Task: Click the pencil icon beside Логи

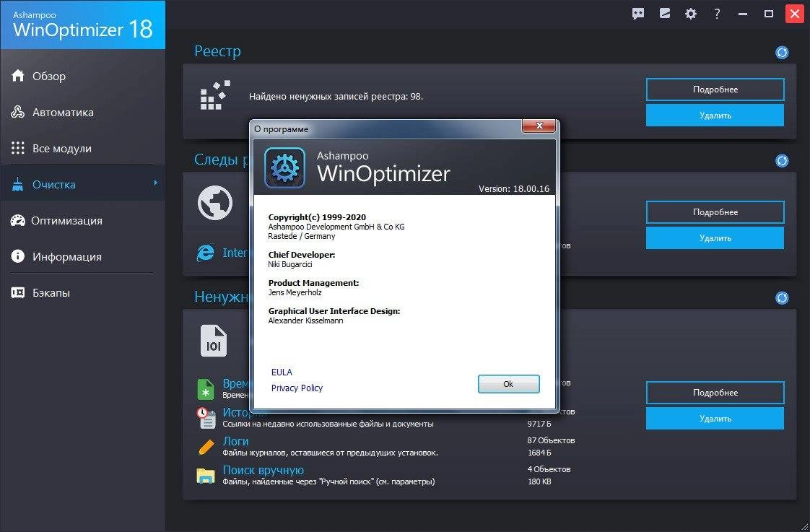Action: tap(206, 447)
